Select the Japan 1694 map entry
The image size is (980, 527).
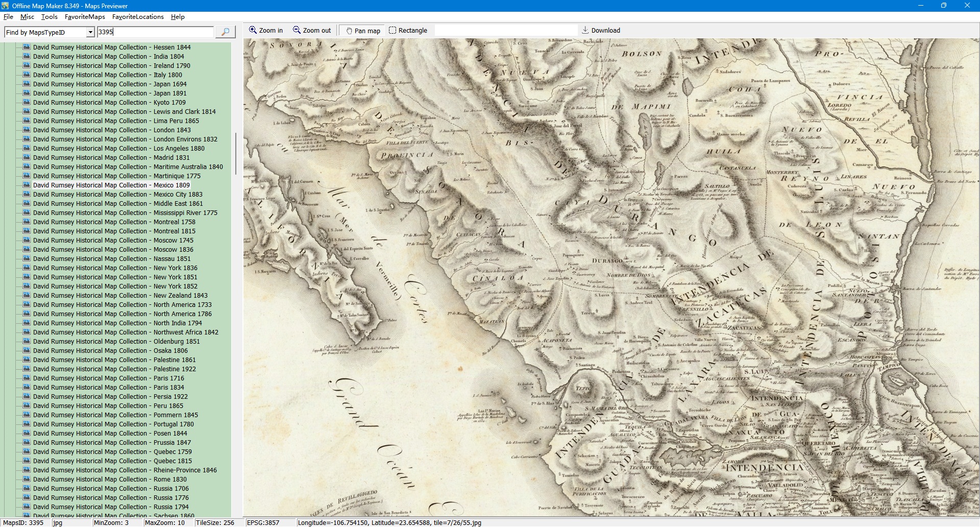110,84
